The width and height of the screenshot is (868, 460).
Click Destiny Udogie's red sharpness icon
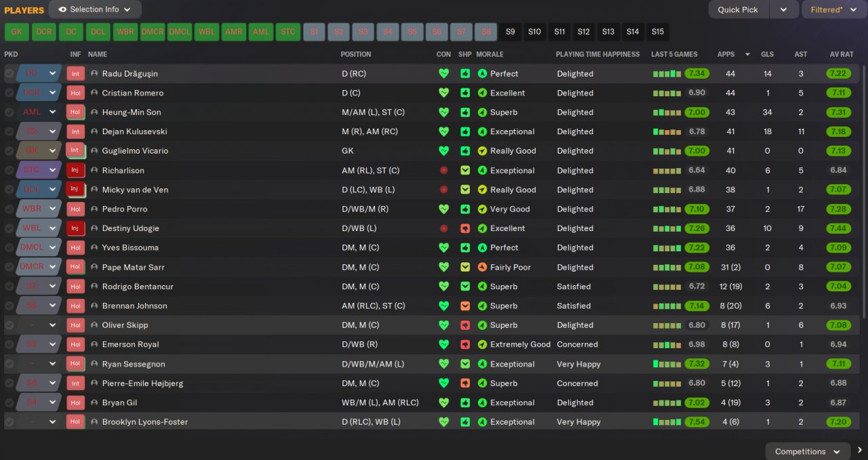(465, 228)
